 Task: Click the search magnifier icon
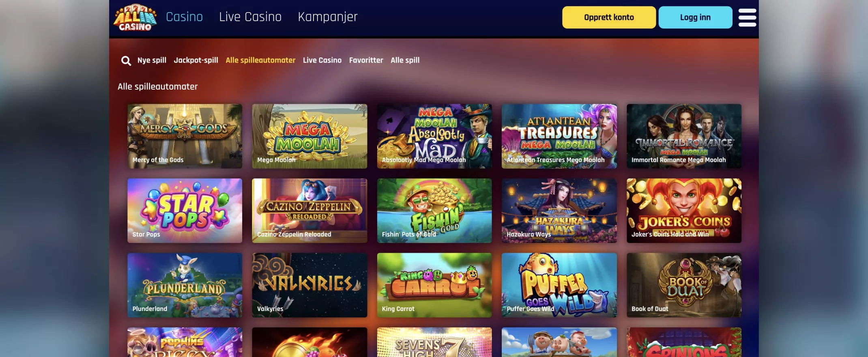[x=126, y=61]
